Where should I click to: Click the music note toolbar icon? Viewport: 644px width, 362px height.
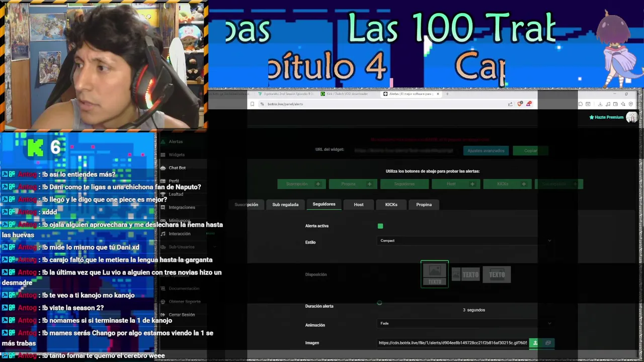point(608,104)
